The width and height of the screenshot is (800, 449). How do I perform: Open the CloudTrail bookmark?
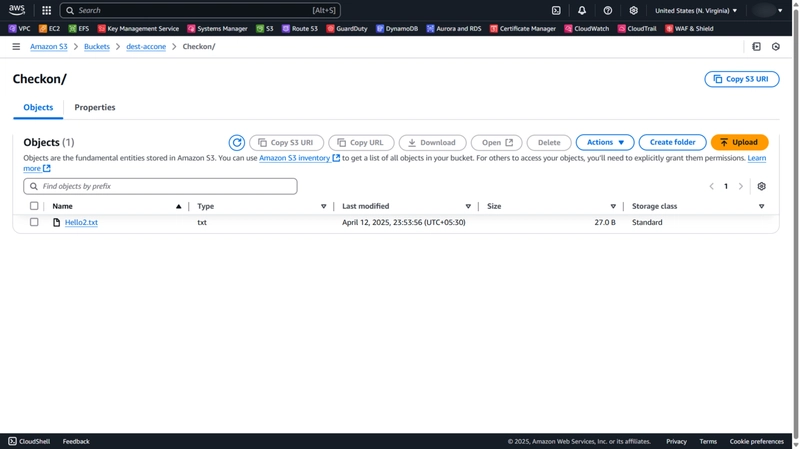[637, 29]
